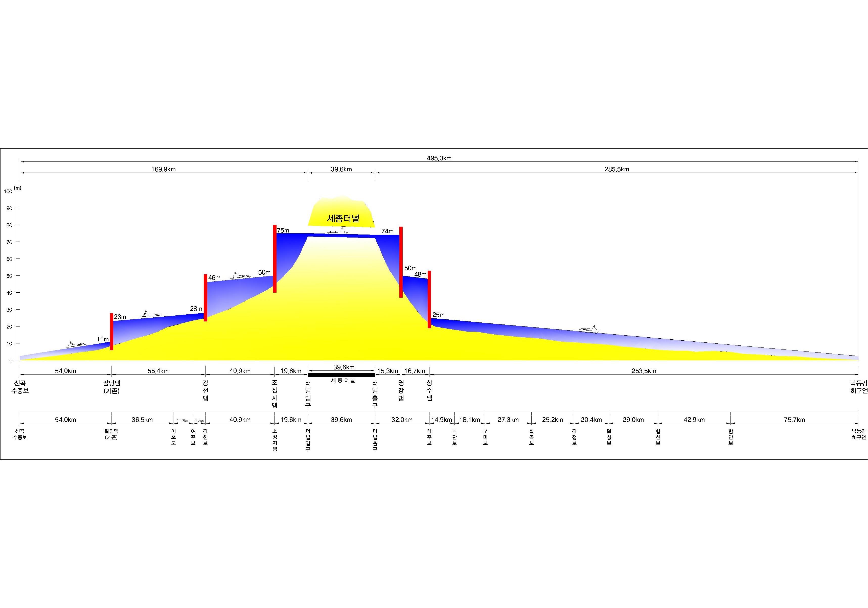Select the 55.4km distance label
This screenshot has width=868, height=608.
(158, 371)
